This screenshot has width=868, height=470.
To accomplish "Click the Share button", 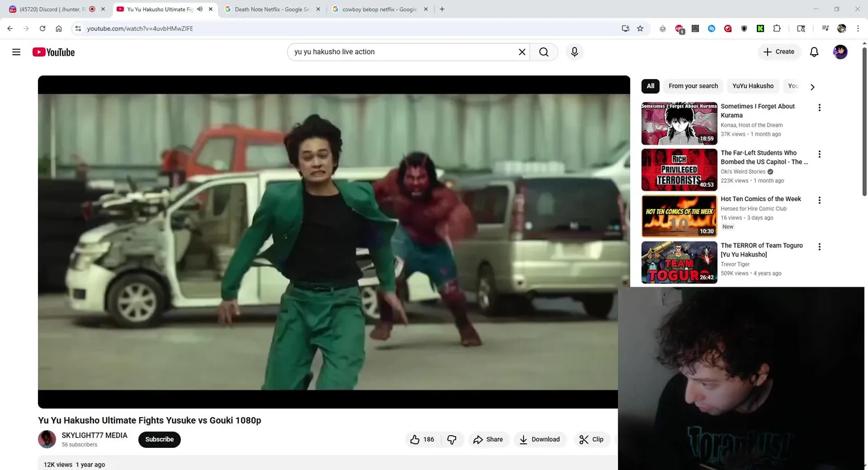I will 488,439.
